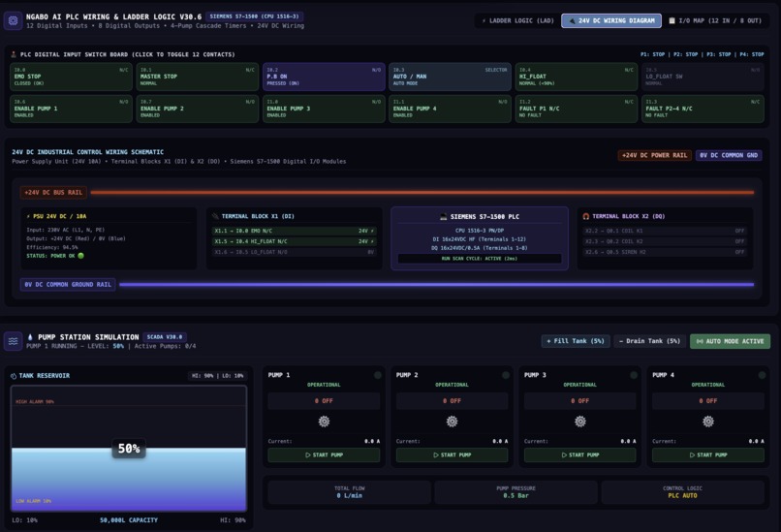The image size is (781, 532).
Task: Select the 24V DC Wiring Diagram tab
Action: 611,21
